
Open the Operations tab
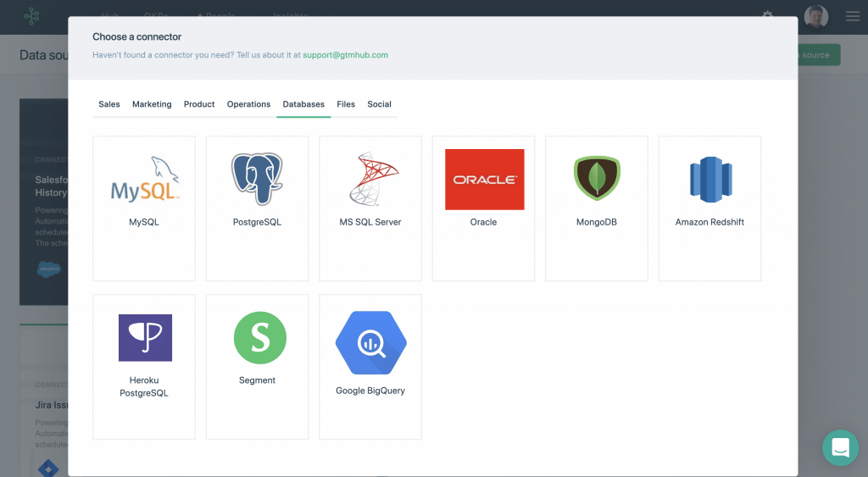pyautogui.click(x=248, y=104)
